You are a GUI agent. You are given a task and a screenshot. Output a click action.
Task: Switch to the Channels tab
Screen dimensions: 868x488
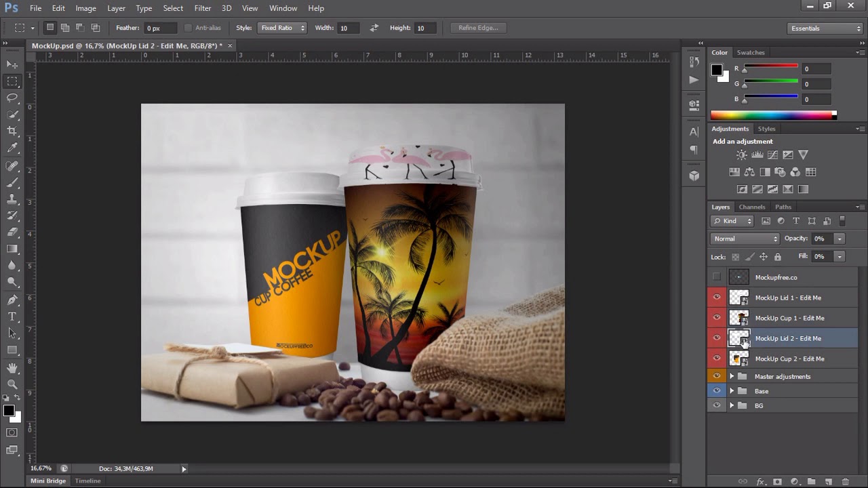pyautogui.click(x=752, y=207)
